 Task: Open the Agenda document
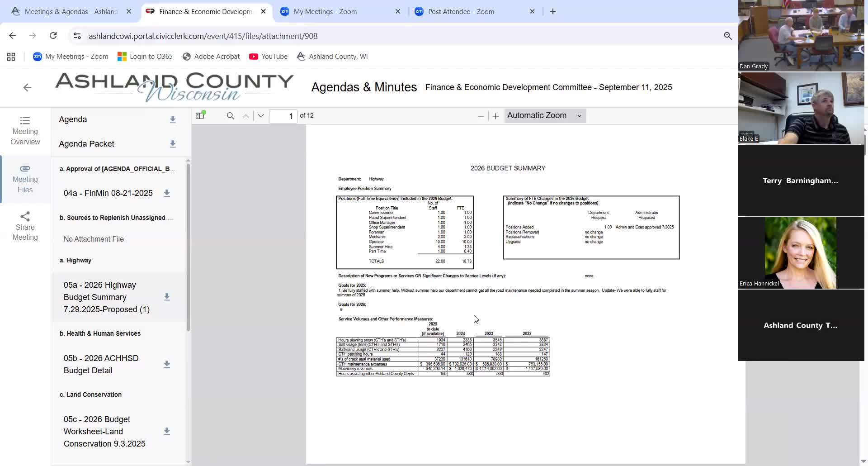[x=73, y=119]
